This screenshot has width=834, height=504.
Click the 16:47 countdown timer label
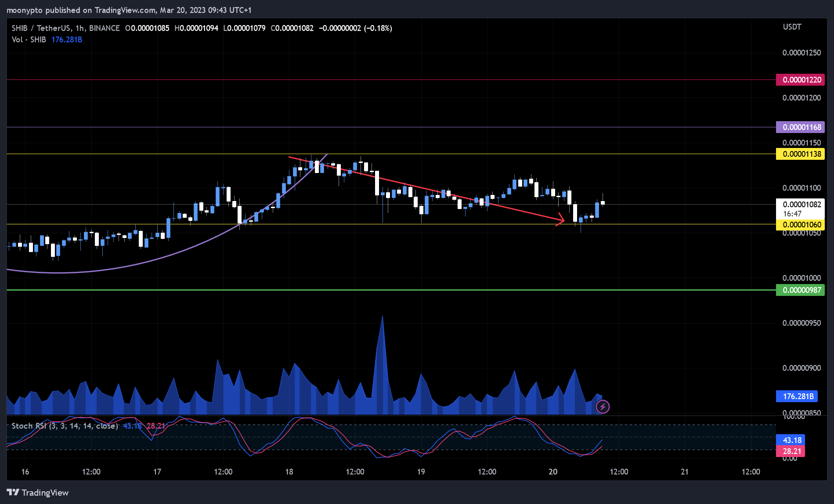(x=792, y=214)
